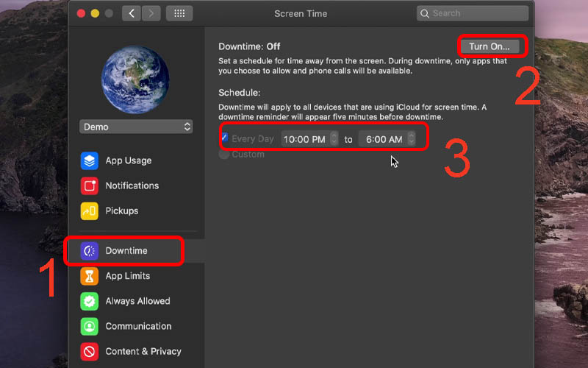The width and height of the screenshot is (588, 368).
Task: Select Notifications label in sidebar
Action: tap(132, 186)
